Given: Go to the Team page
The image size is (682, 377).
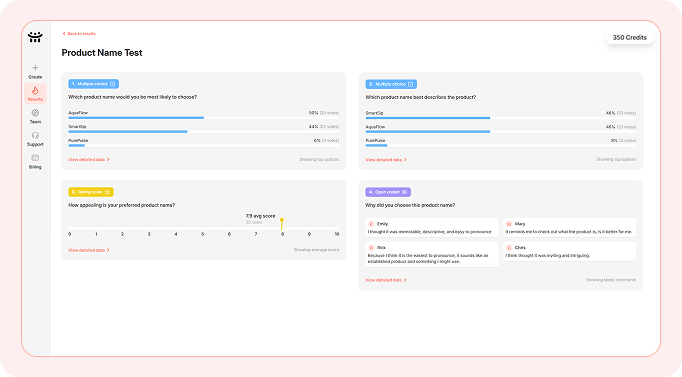Looking at the screenshot, I should pyautogui.click(x=35, y=117).
